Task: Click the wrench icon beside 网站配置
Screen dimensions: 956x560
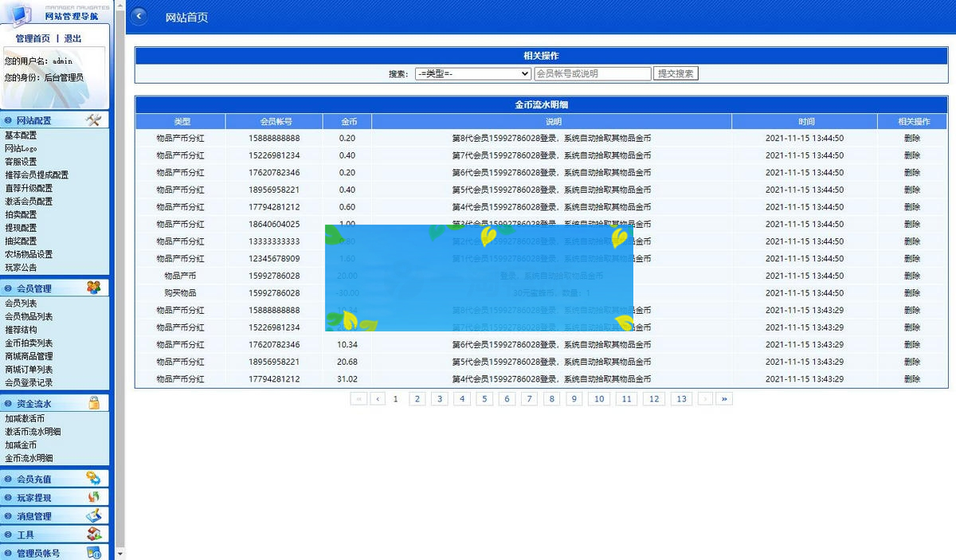Action: click(93, 120)
